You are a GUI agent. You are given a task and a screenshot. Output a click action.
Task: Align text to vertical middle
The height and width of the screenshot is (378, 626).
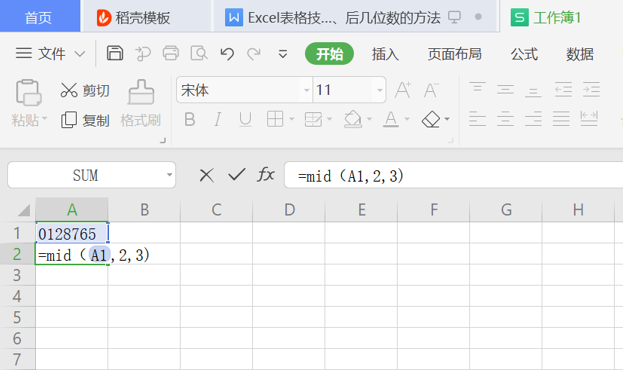505,89
